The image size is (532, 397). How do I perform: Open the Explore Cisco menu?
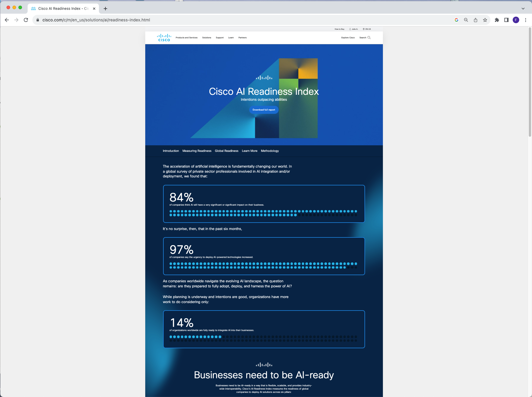point(348,38)
